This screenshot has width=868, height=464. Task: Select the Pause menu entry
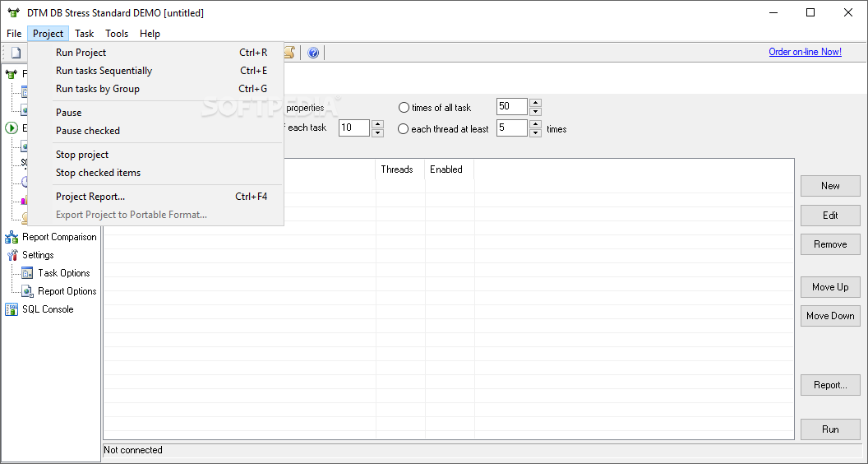[x=155, y=113]
